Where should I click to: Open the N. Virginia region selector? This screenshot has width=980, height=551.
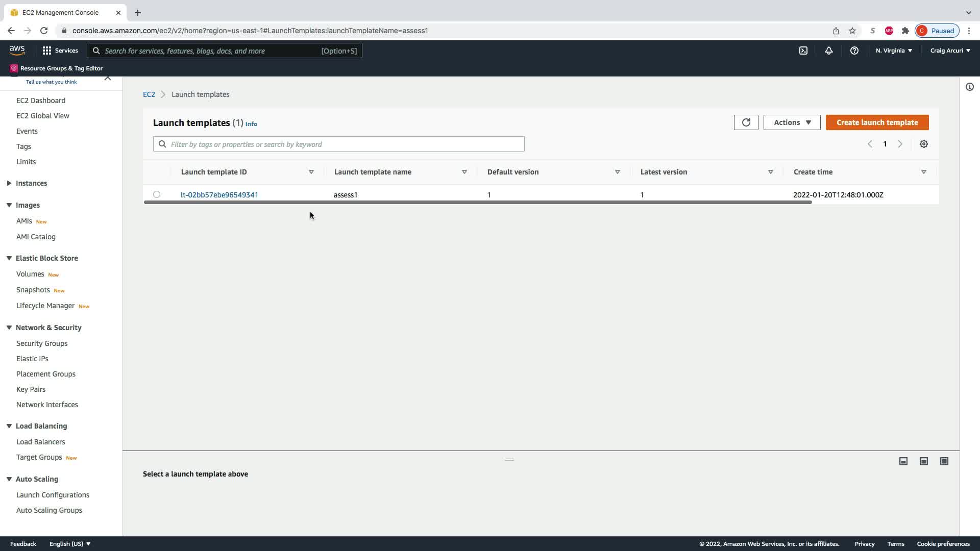coord(893,51)
